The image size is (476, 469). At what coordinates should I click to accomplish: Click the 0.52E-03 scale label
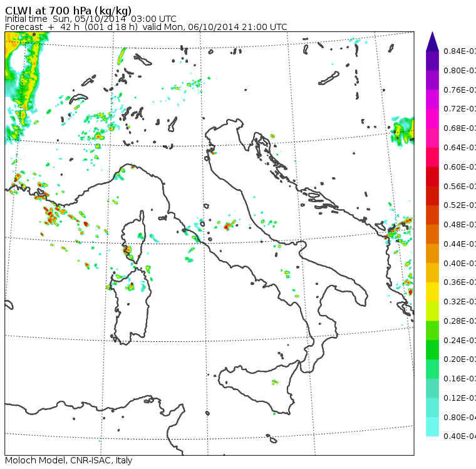point(460,205)
